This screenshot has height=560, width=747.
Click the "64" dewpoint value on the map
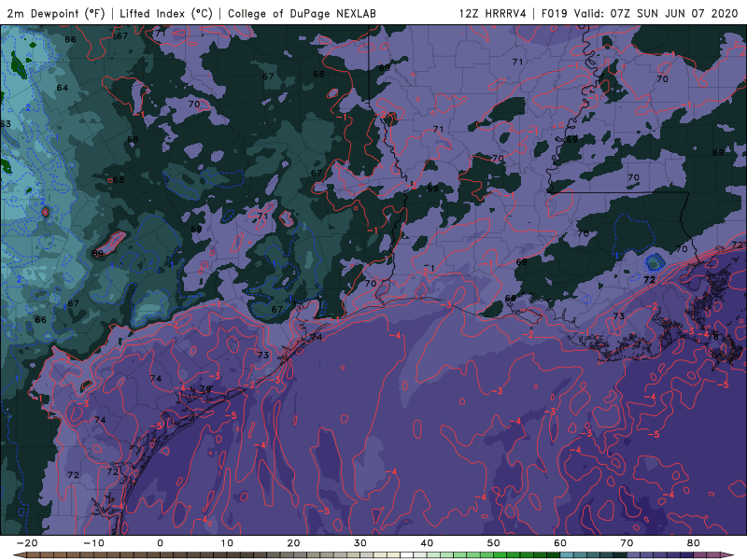pos(63,88)
